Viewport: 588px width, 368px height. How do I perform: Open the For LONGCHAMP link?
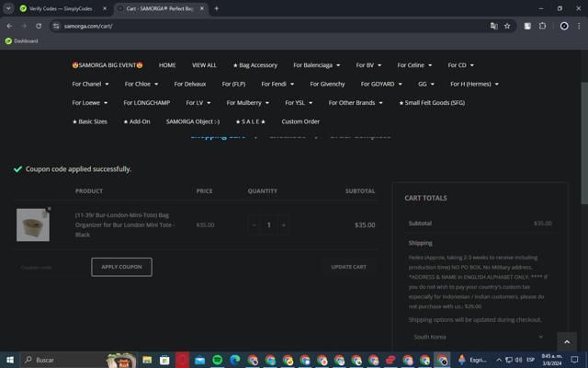(147, 102)
